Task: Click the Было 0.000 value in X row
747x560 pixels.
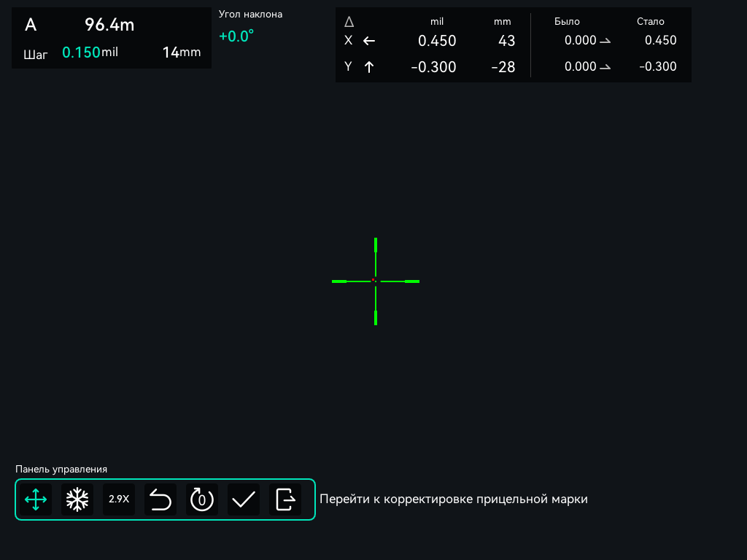Action: click(580, 41)
